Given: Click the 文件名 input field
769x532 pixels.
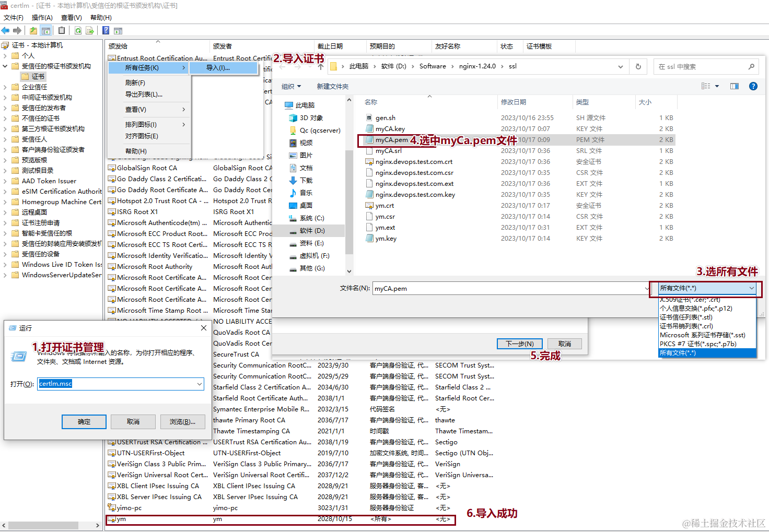Looking at the screenshot, I should point(509,289).
